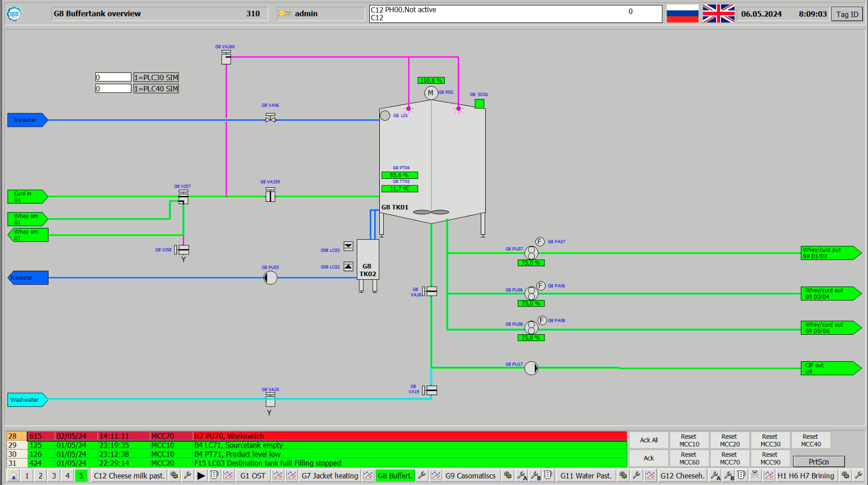This screenshot has width=868, height=485.
Task: Select icewater pump G8 PU03
Action: [270, 278]
